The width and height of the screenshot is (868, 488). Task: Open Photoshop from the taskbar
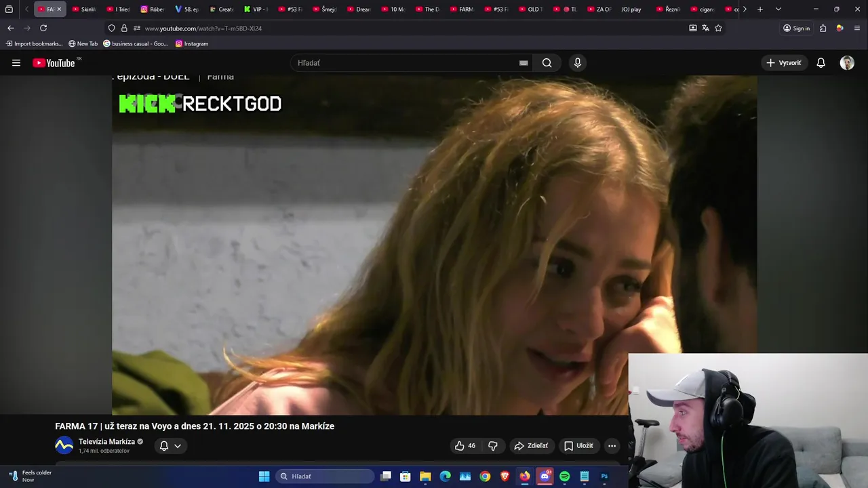[604, 476]
